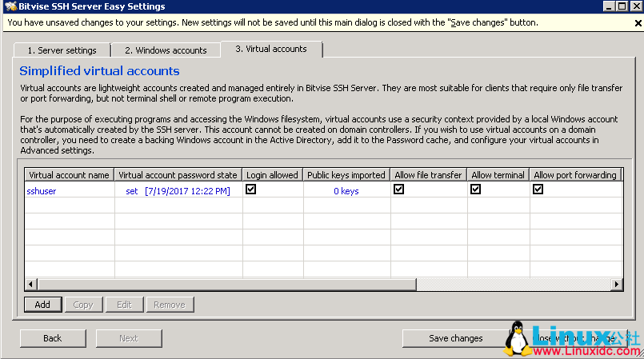644x359 pixels.
Task: Click Save changes button
Action: pos(456,338)
